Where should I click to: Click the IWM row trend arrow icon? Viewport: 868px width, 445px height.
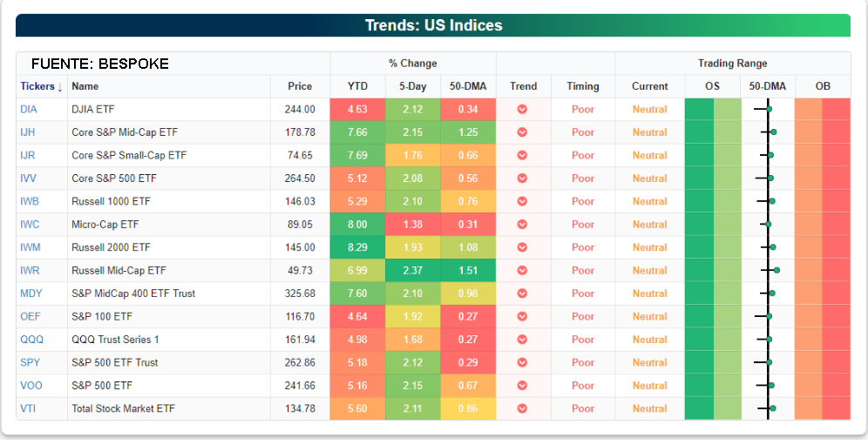pyautogui.click(x=523, y=247)
